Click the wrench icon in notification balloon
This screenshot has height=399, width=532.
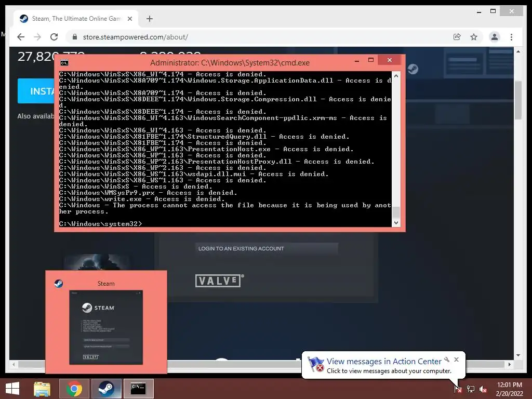pyautogui.click(x=447, y=360)
